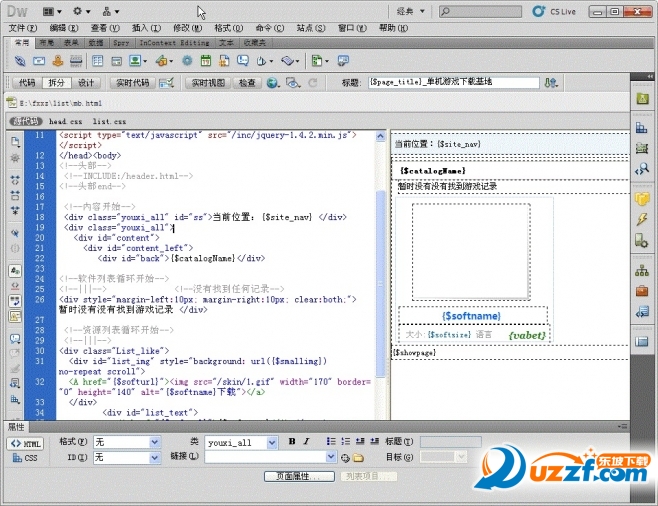
Task: Open the layout menu dropdown beside Dw logo
Action: click(52, 11)
